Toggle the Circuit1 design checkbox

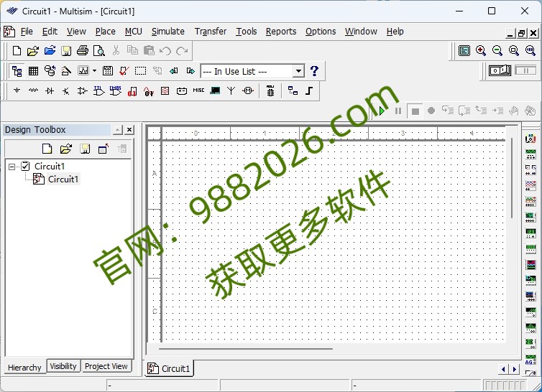25,166
